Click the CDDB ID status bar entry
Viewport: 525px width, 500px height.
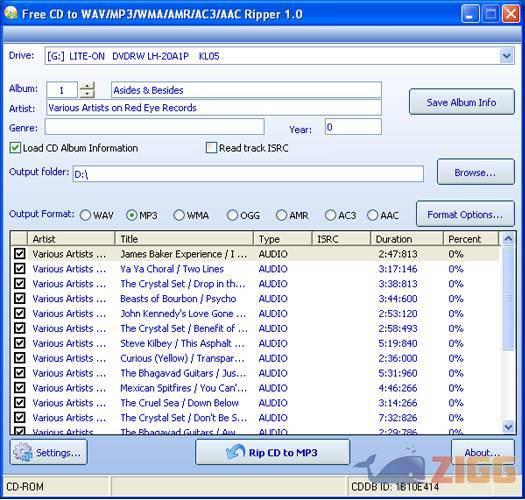click(395, 486)
